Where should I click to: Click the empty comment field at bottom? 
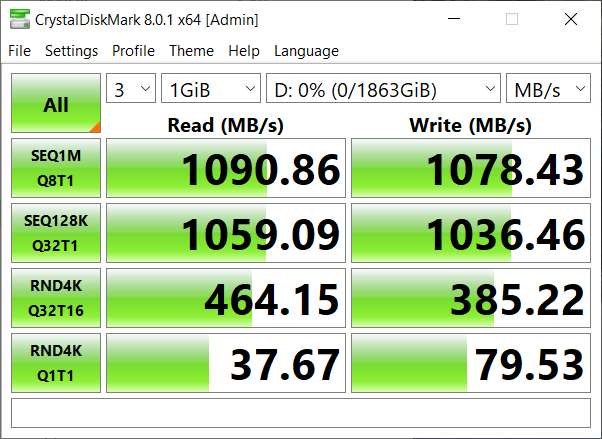click(301, 413)
